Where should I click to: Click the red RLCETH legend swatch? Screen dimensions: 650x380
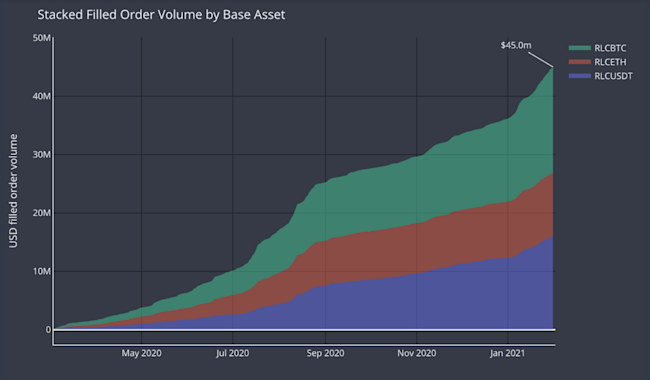580,62
